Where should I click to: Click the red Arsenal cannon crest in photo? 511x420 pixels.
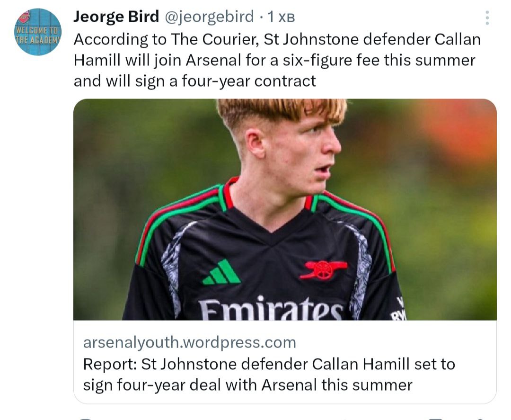pos(323,269)
